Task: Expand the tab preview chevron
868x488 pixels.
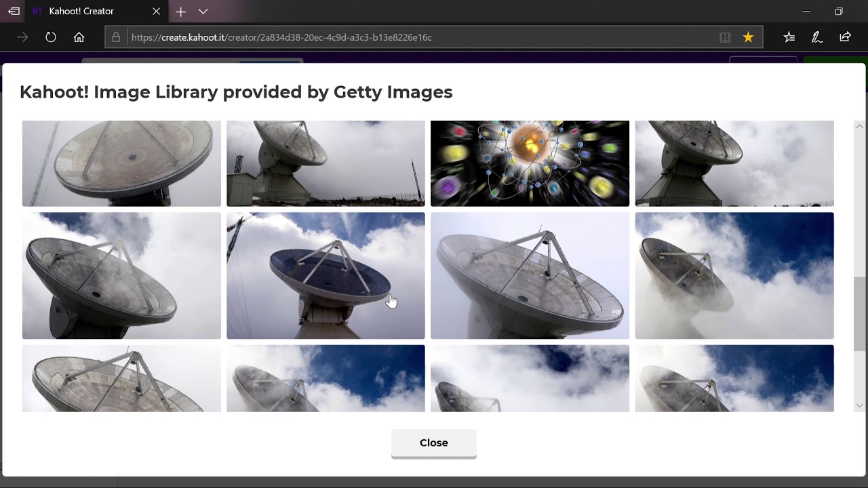Action: click(203, 12)
